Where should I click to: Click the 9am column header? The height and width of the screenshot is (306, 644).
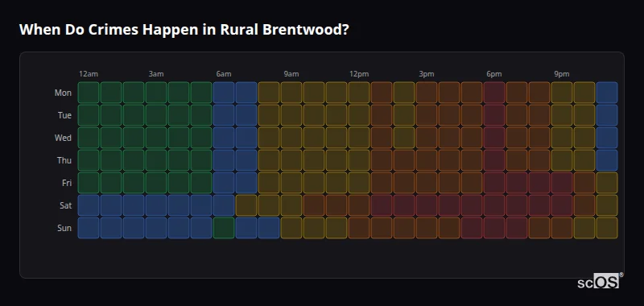(291, 74)
